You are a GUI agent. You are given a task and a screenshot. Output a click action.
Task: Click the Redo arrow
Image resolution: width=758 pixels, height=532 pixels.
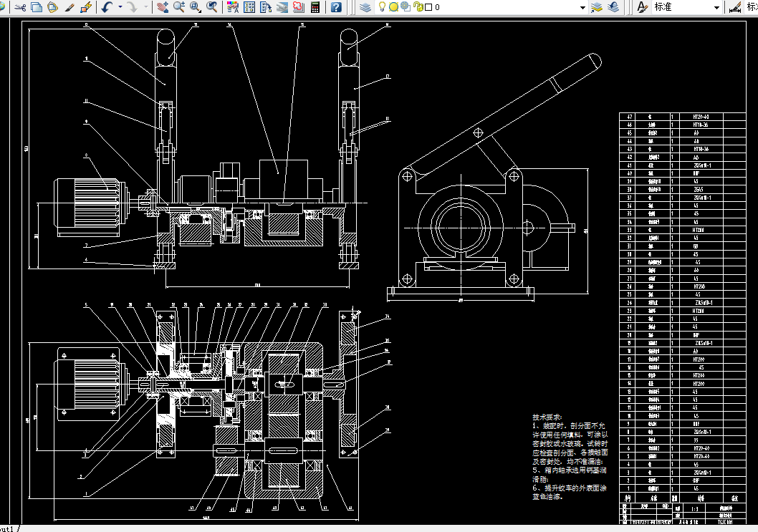[132, 7]
